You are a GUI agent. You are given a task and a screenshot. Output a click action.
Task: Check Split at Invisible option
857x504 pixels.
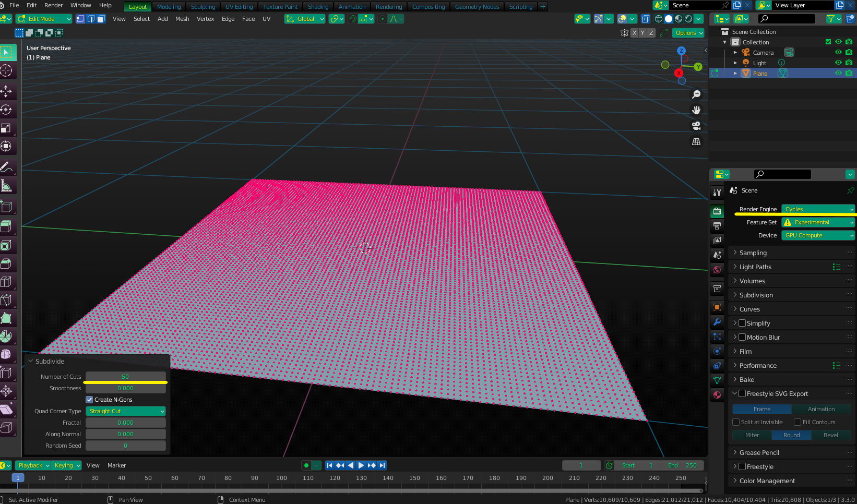click(x=736, y=422)
